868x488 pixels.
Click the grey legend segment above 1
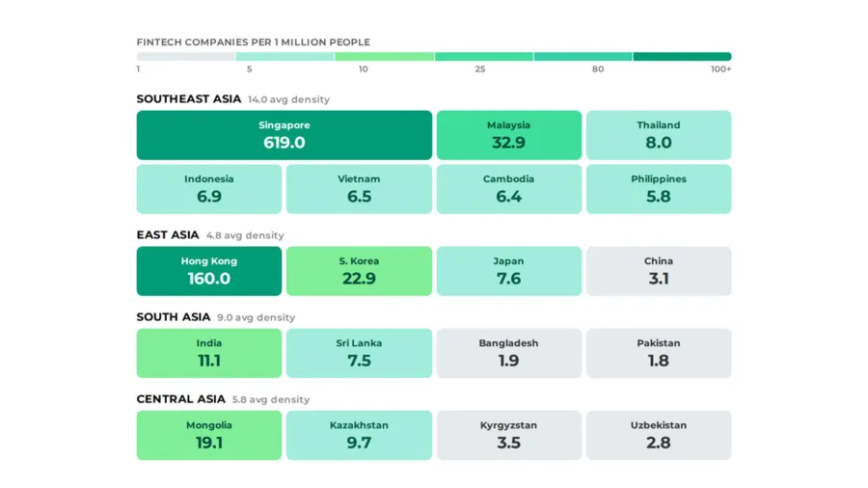click(x=185, y=57)
